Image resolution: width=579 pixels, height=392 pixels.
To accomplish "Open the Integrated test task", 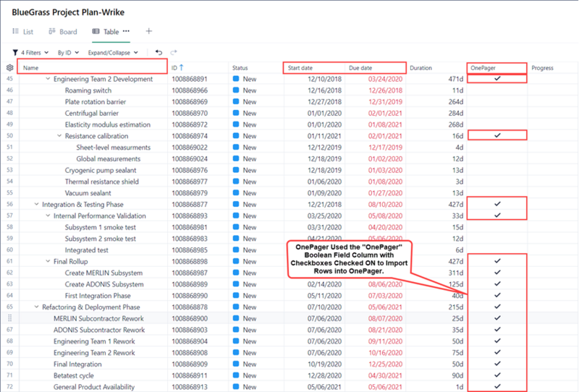I will pos(86,250).
